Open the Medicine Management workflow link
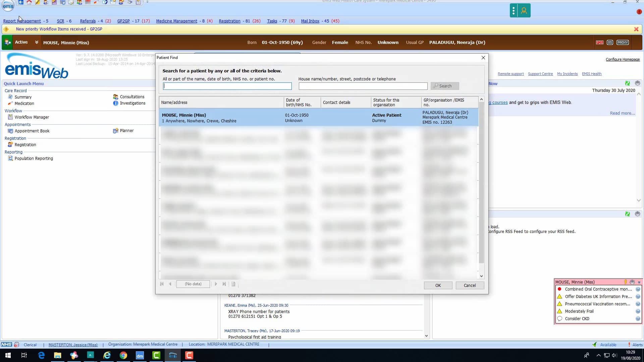644x362 pixels. pos(176,21)
